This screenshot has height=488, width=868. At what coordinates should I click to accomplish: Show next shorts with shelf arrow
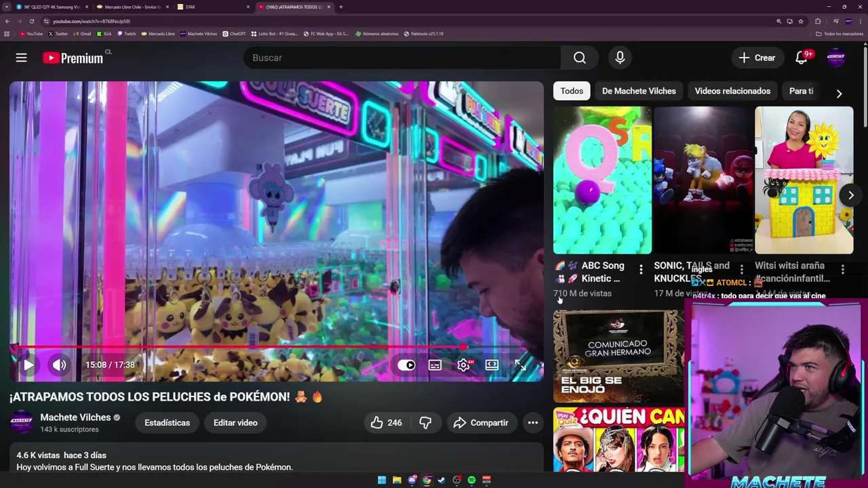click(x=851, y=195)
